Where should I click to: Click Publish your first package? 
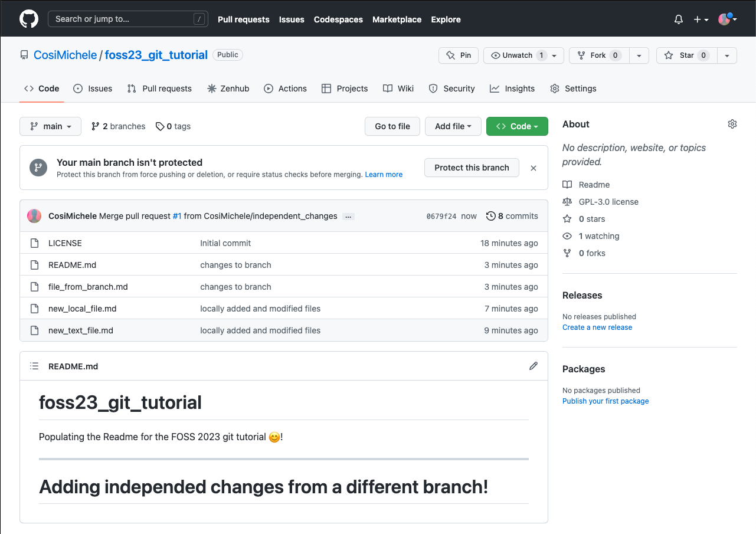point(606,401)
